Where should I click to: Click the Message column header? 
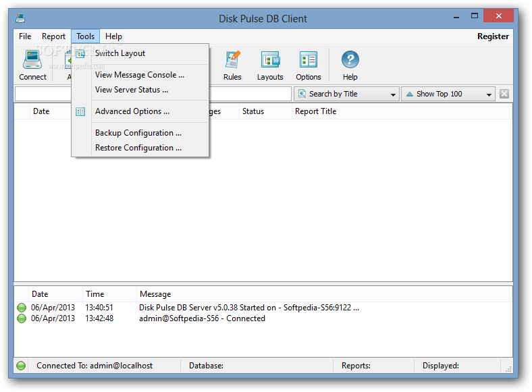[x=324, y=294]
